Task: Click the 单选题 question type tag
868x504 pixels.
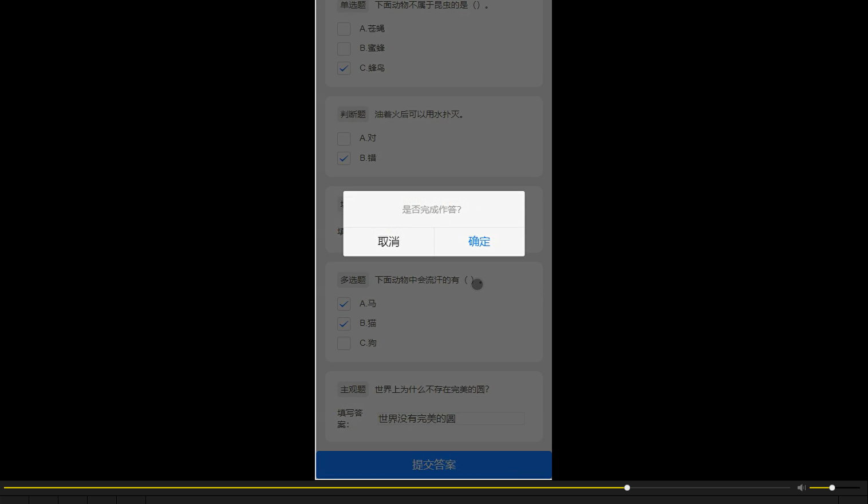Action: click(353, 5)
